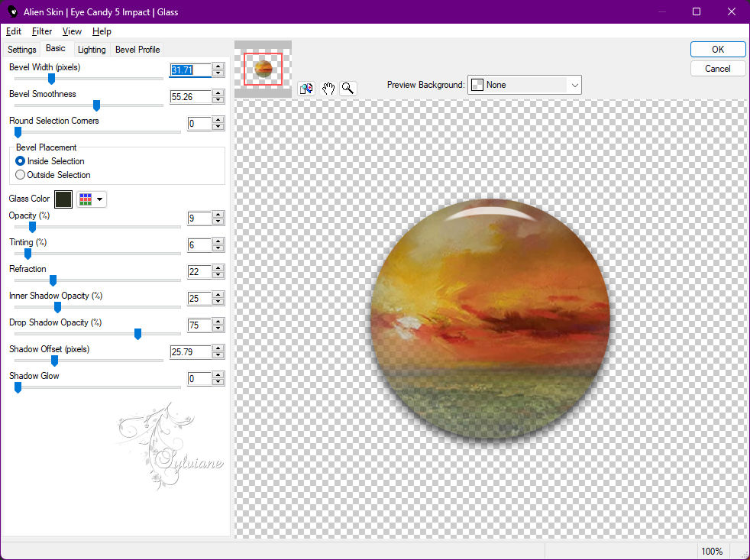
Task: Click the Refraction value field
Action: [199, 272]
